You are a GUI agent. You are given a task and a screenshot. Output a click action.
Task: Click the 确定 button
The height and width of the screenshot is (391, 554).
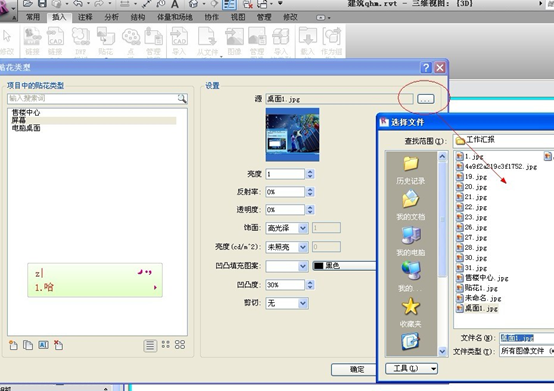pos(354,369)
